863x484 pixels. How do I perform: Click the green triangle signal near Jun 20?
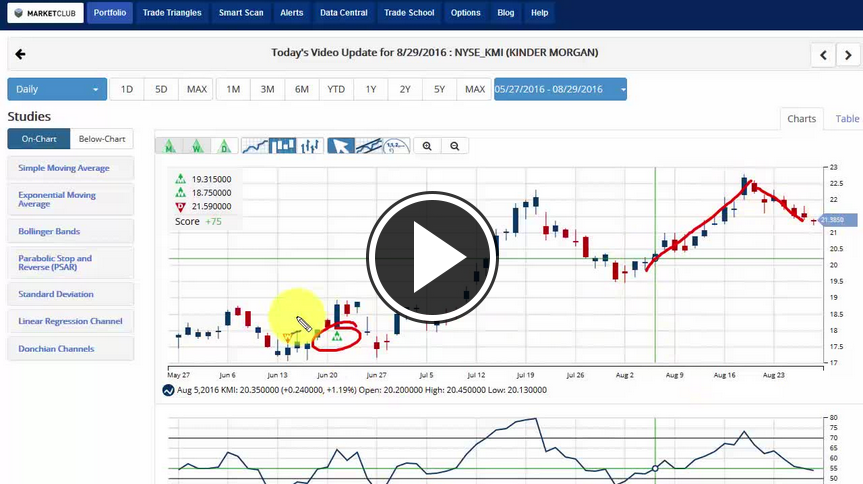337,336
